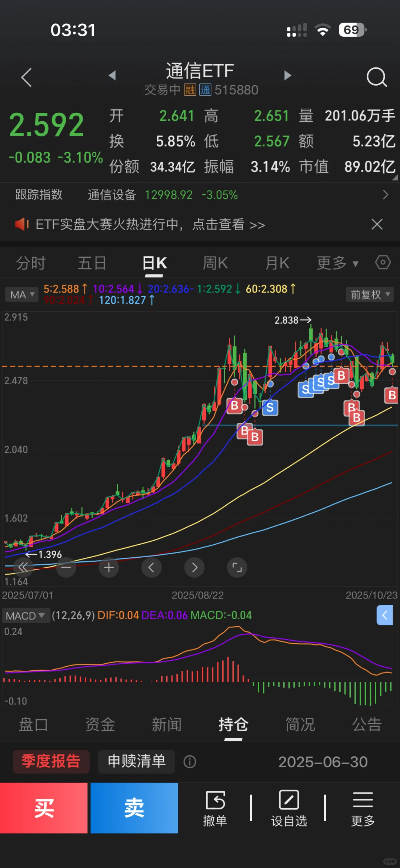Zoom in chart with plus button

(x=109, y=567)
